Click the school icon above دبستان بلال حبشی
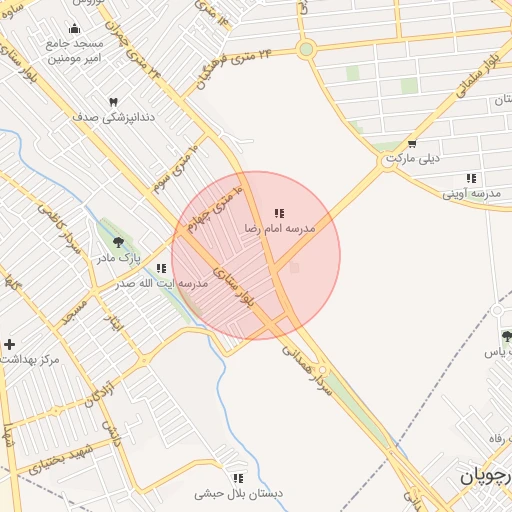Image resolution: width=512 pixels, height=512 pixels. (x=238, y=479)
